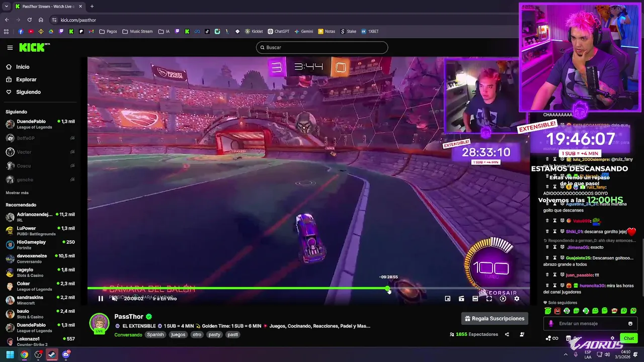Open playback speed control in player
Screen dimensions: 644x362
point(503,299)
